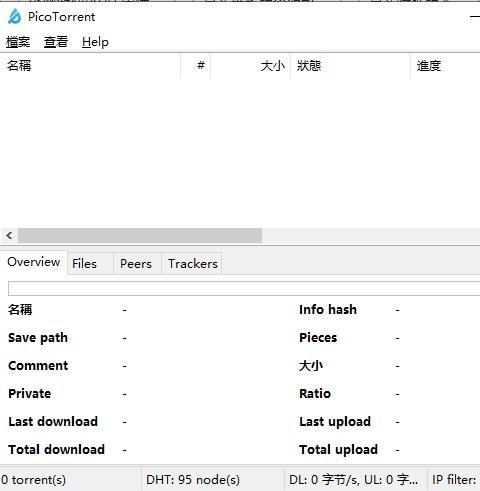Sort torrents by 進度 column header
Screen dimensions: 480x491
[x=446, y=66]
